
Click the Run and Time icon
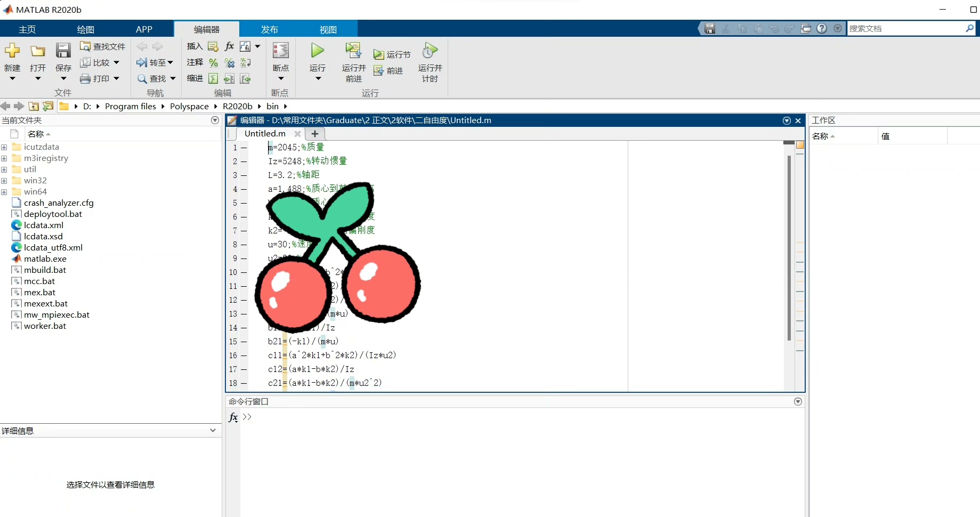pos(430,51)
